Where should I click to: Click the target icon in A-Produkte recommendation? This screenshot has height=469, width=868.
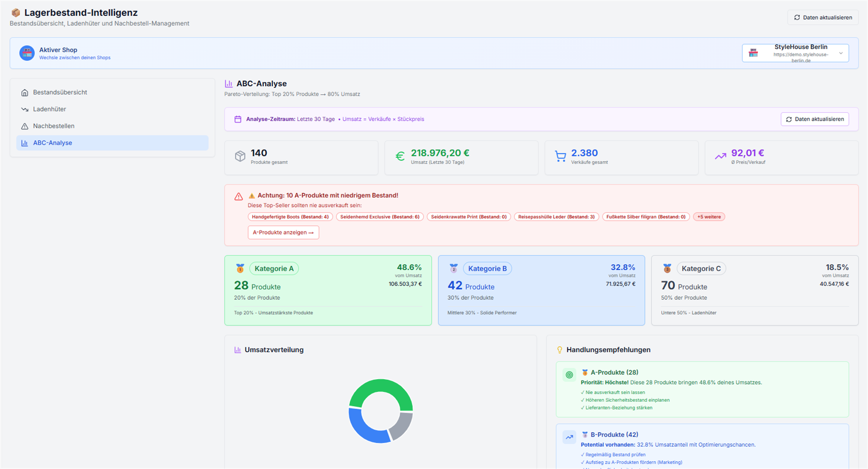tap(569, 375)
